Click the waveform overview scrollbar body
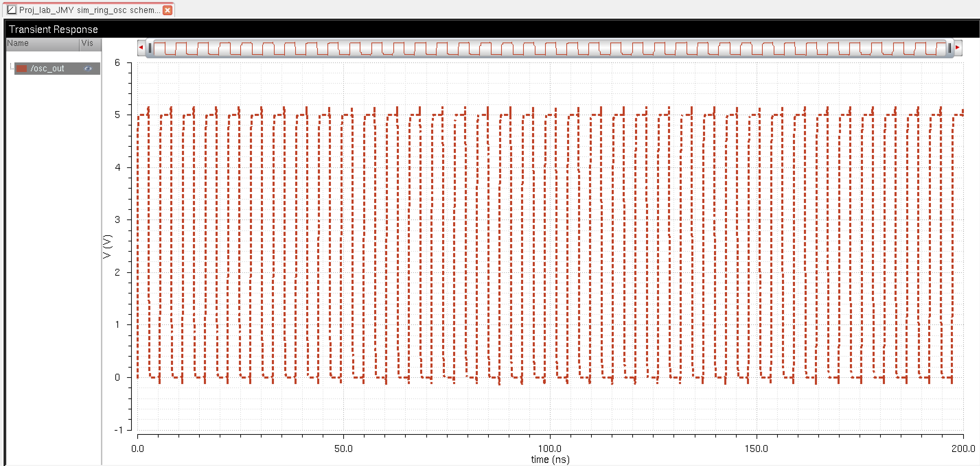The height and width of the screenshot is (466, 980). [550, 48]
